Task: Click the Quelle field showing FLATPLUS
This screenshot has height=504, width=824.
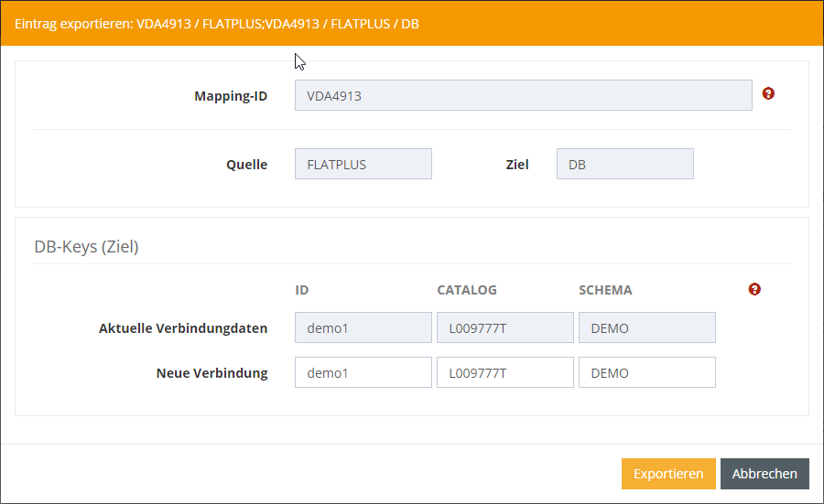Action: (x=363, y=165)
